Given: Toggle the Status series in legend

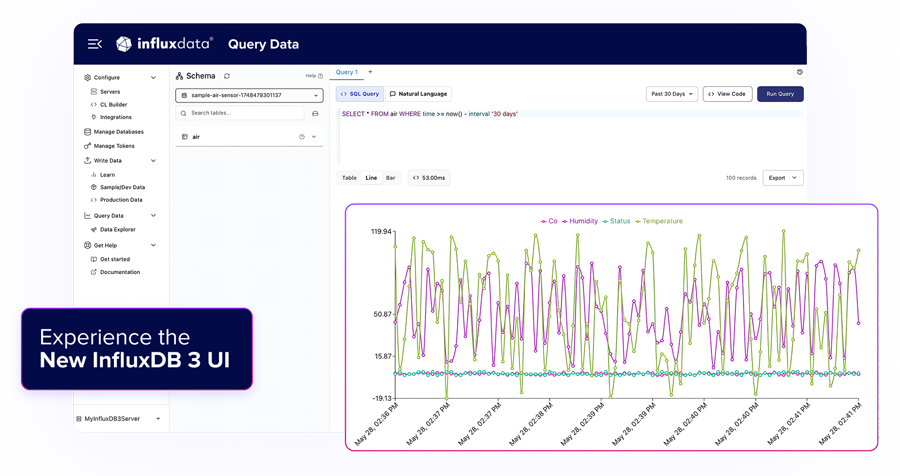Looking at the screenshot, I should click(616, 221).
